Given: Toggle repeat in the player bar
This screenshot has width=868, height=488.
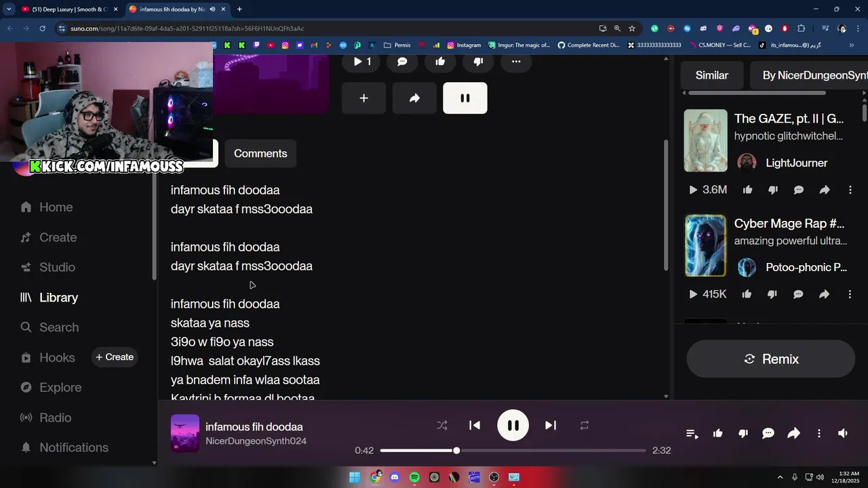Looking at the screenshot, I should click(x=584, y=426).
